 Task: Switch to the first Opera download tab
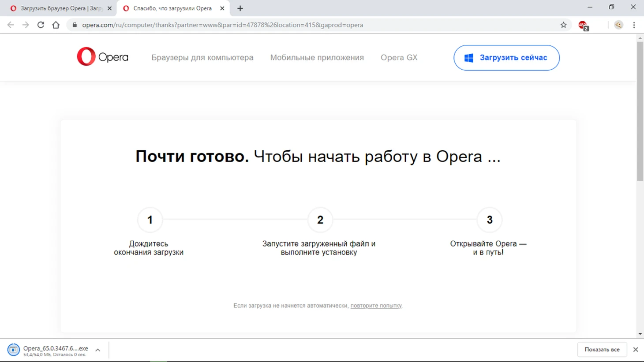58,8
